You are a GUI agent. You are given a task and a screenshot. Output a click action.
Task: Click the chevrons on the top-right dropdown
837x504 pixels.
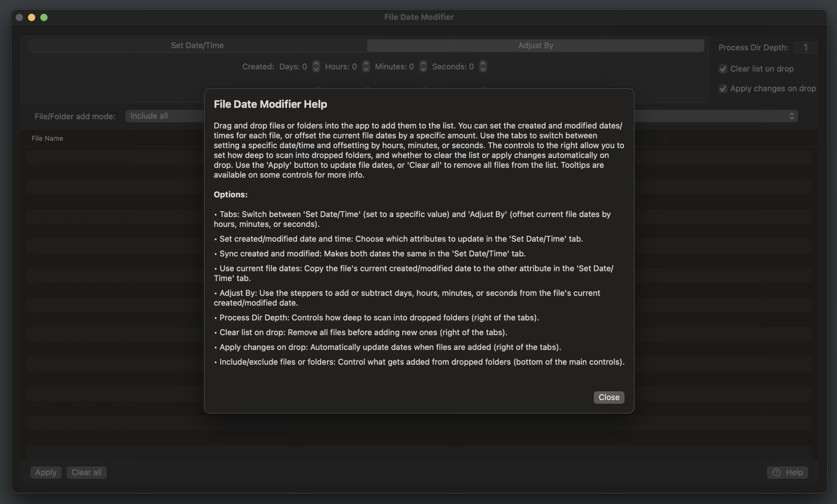tap(792, 116)
